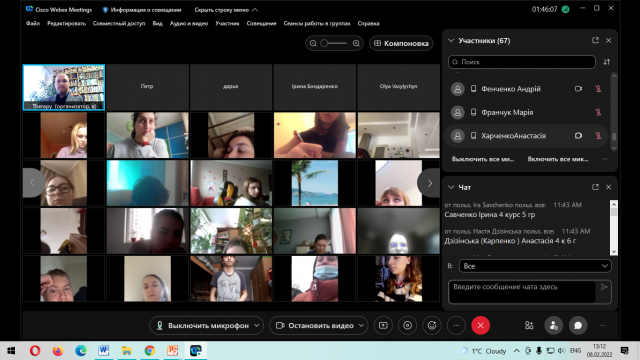
Task: Open the Windows Start menu
Action: [11, 351]
